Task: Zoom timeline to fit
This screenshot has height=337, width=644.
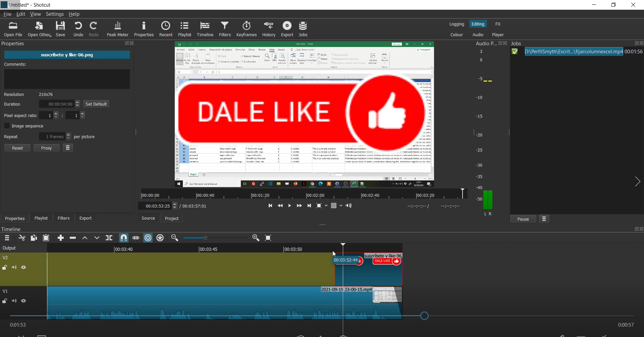Action: 268,238
